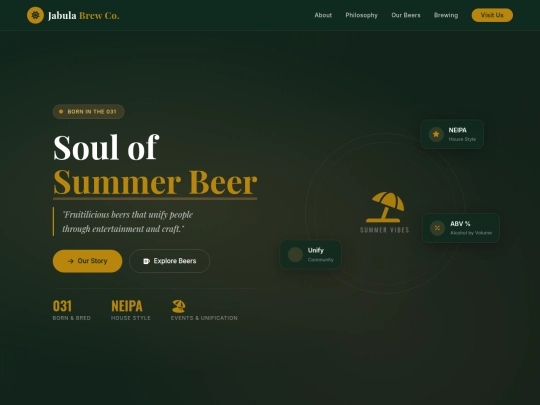The height and width of the screenshot is (405, 540).
Task: Click the Summer Beer heading
Action: click(155, 182)
